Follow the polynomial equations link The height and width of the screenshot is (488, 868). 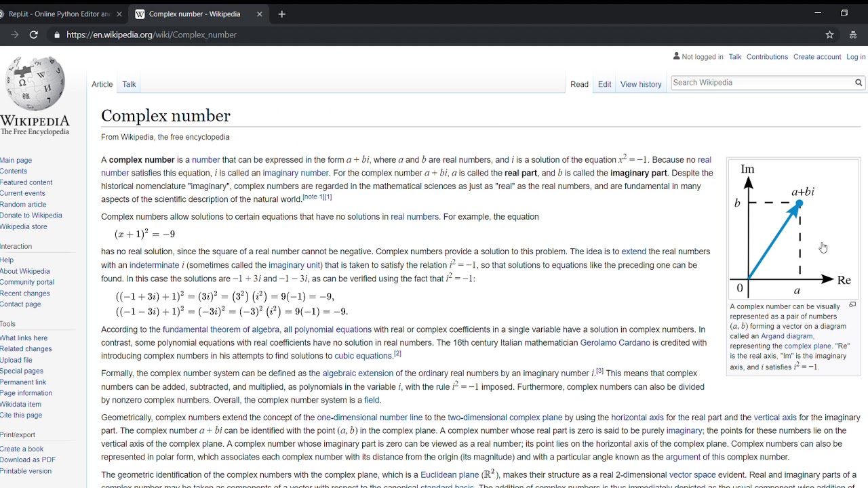(x=333, y=329)
